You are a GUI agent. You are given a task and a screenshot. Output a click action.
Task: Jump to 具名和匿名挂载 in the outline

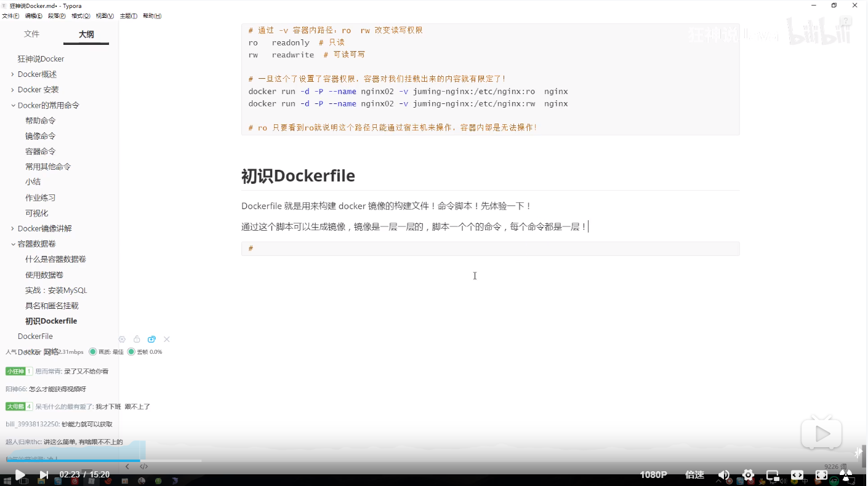pos(52,306)
